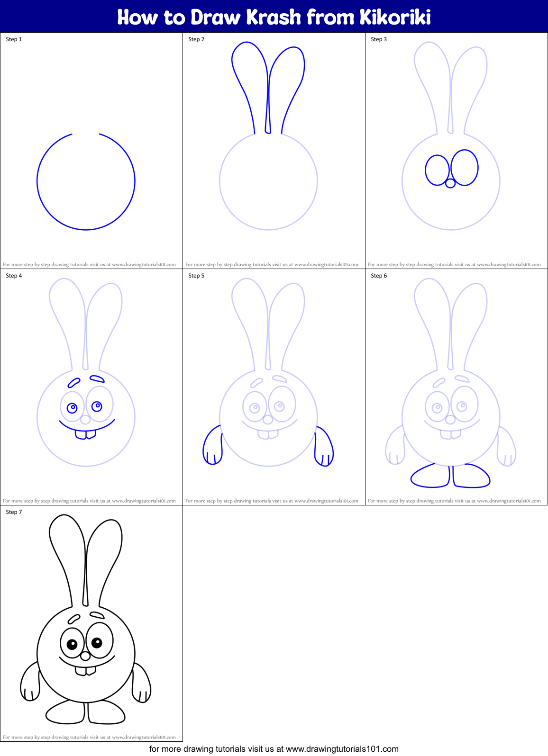Click the 'Step 1' label
This screenshot has height=756, width=548.
pyautogui.click(x=14, y=39)
